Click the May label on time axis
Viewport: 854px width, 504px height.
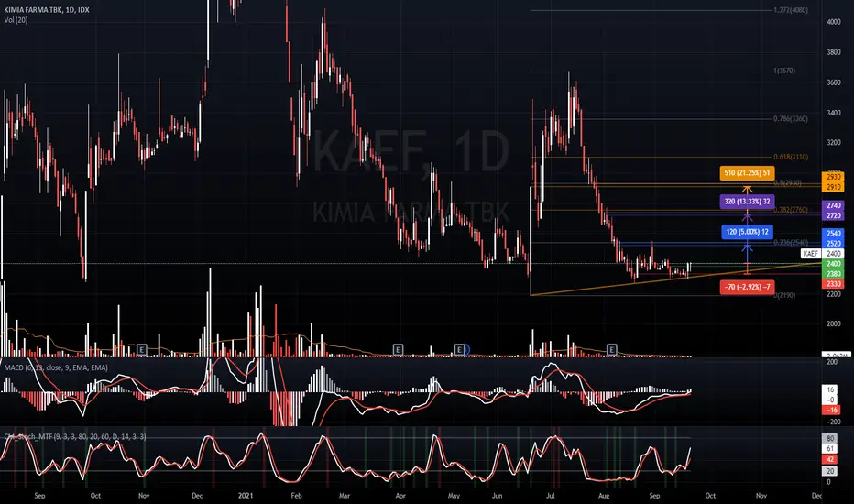454,496
